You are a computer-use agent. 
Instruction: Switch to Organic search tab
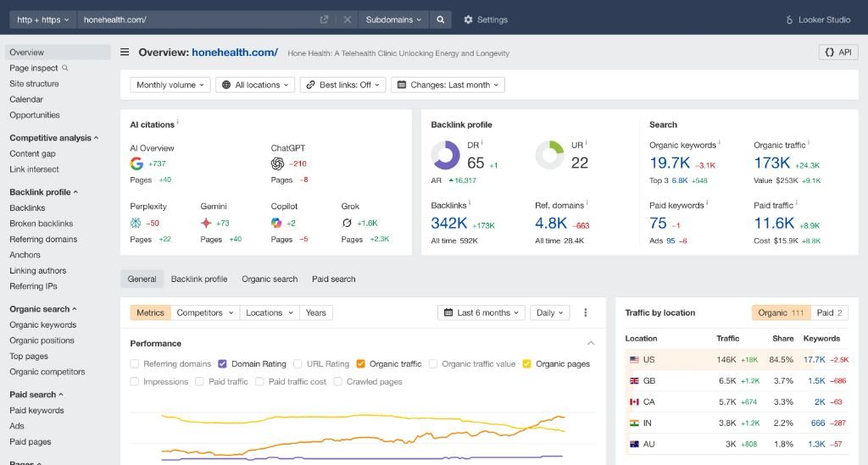(270, 280)
